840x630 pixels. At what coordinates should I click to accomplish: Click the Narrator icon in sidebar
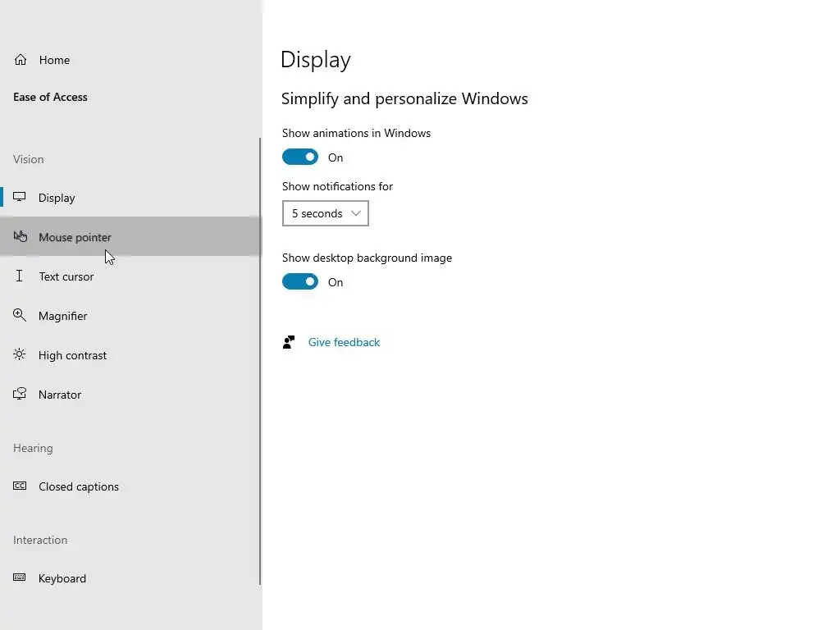(x=20, y=395)
